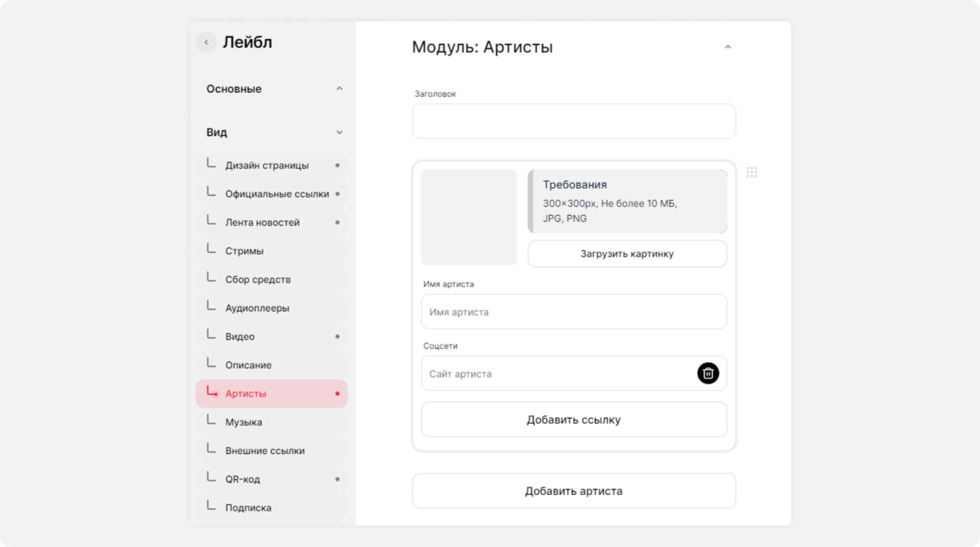980x547 pixels.
Task: Expand the Вид section chevron
Action: pyautogui.click(x=339, y=132)
